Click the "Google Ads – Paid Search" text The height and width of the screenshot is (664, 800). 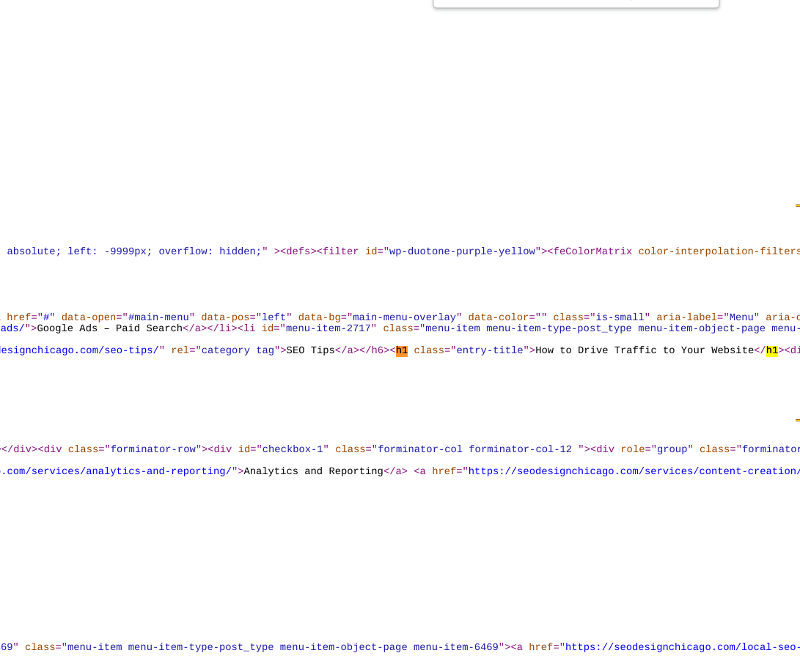110,328
